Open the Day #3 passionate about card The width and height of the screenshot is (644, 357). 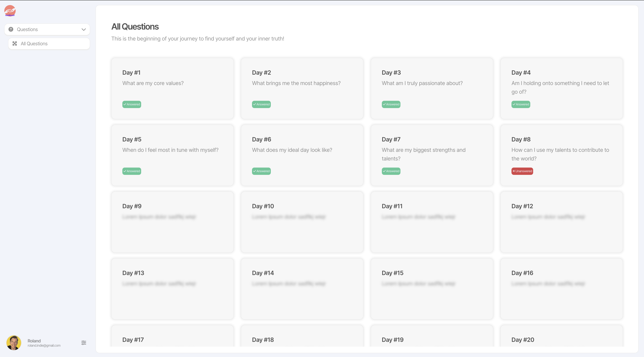[x=432, y=88]
